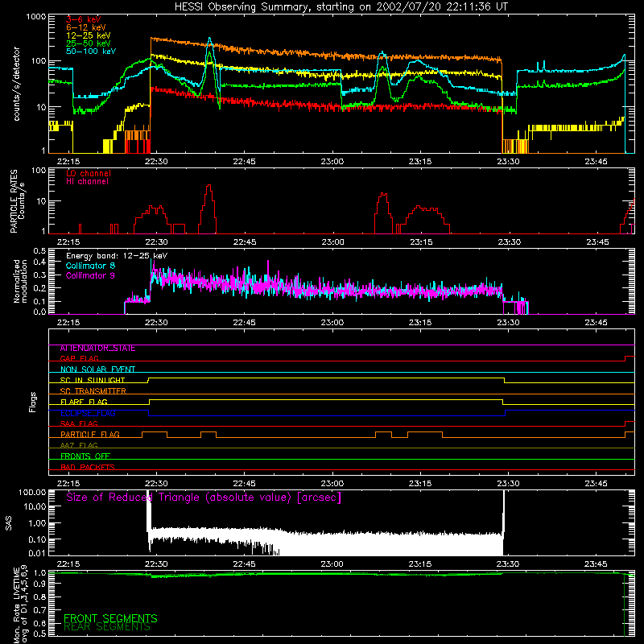Select the 12-25 keV legend entry
The image size is (644, 644).
click(x=89, y=35)
